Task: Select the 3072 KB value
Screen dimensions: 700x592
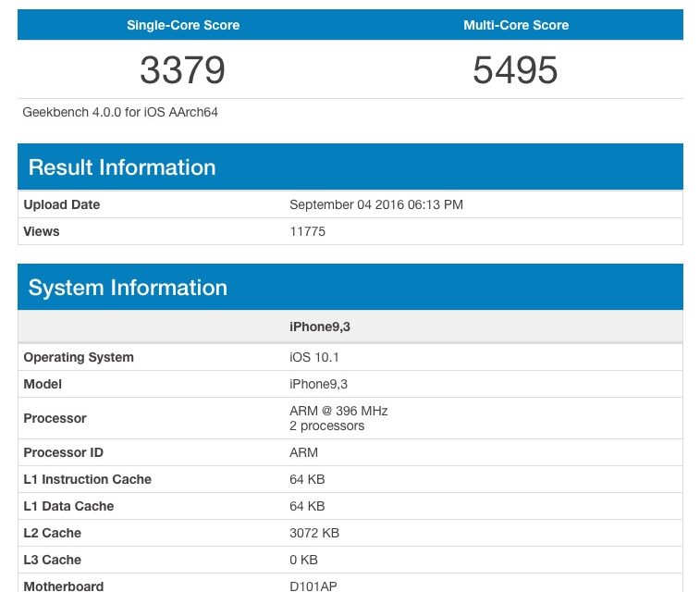Action: pos(314,533)
